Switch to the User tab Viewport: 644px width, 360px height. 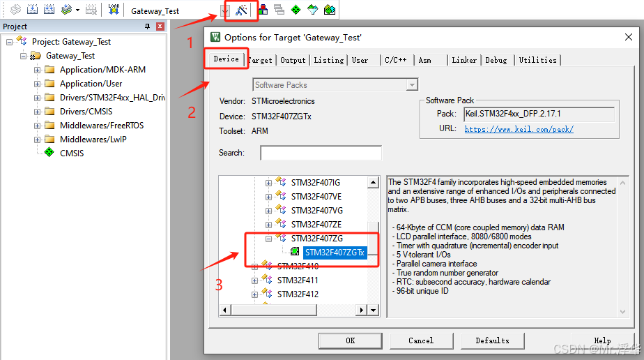(360, 61)
